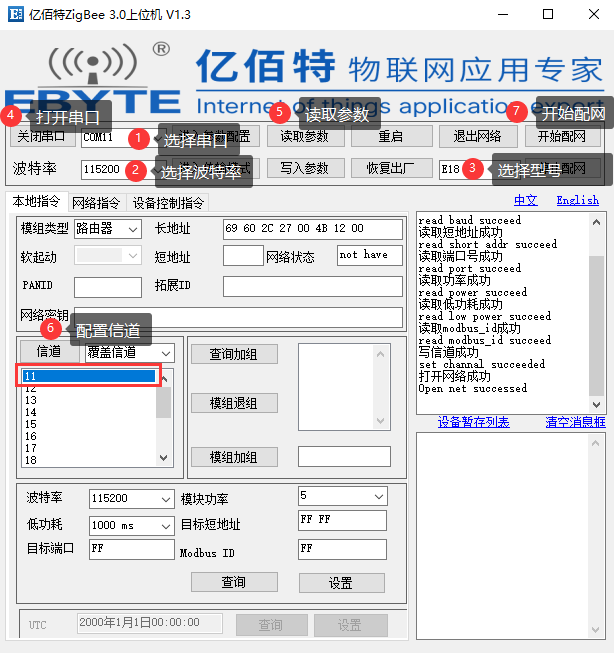Select channel 18 in the list
The height and width of the screenshot is (653, 614).
[89, 460]
